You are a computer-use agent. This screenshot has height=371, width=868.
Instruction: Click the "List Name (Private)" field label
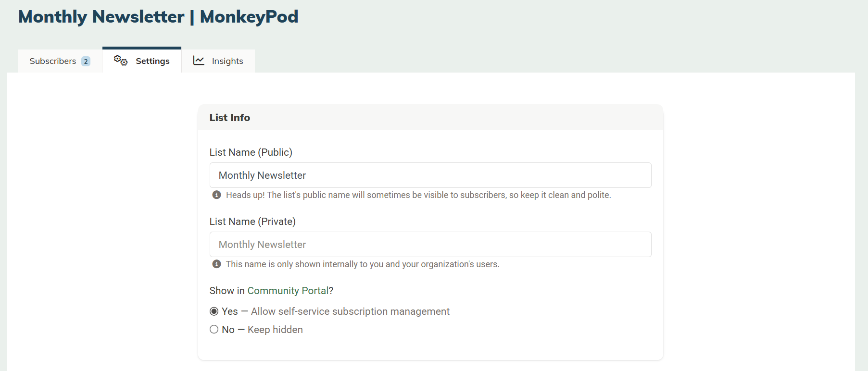[x=252, y=222]
